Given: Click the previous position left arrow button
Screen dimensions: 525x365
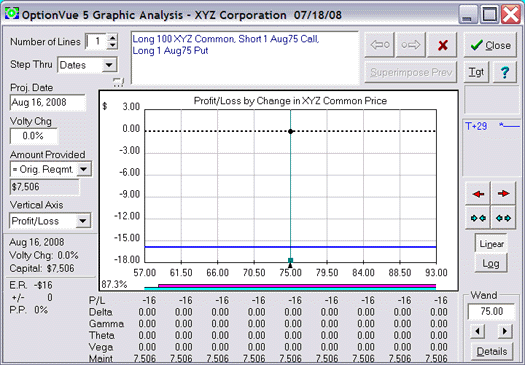Looking at the screenshot, I should pyautogui.click(x=380, y=45).
